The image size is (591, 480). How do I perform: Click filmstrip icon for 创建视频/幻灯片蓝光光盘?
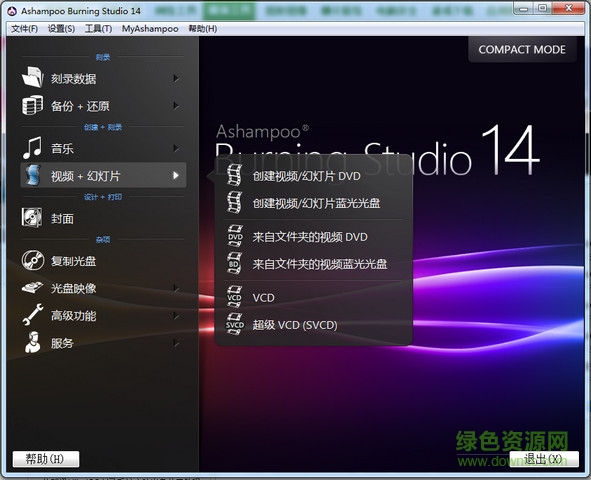235,202
